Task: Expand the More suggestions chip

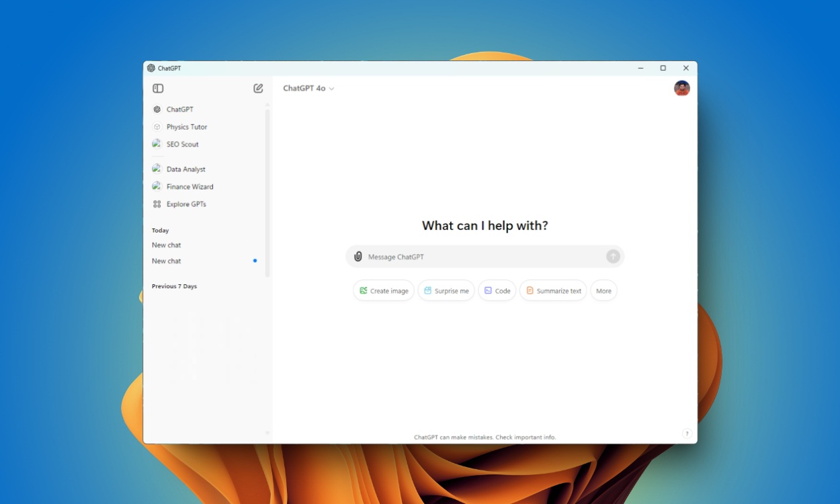Action: click(603, 290)
